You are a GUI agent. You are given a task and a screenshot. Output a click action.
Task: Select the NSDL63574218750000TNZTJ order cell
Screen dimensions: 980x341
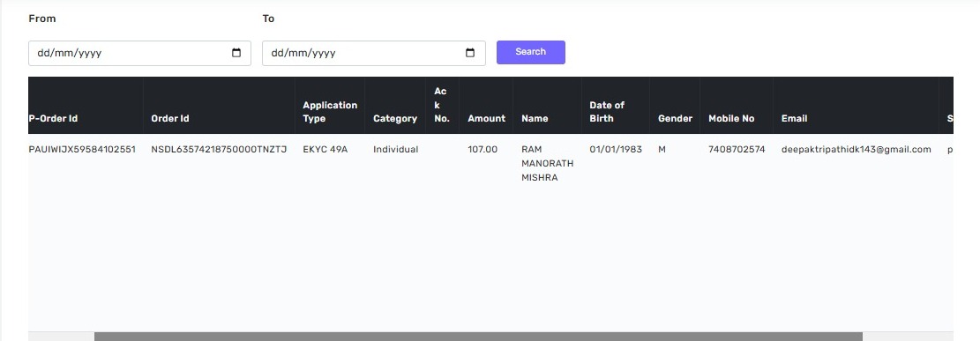[219, 149]
